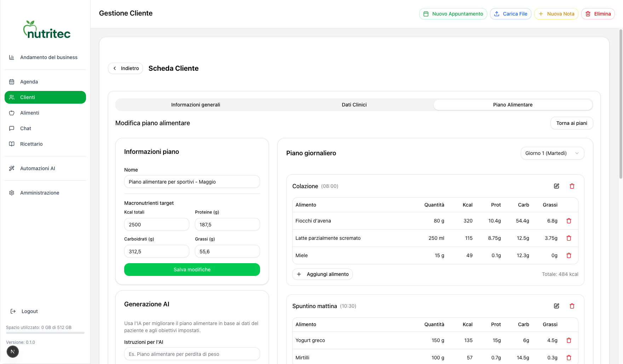Click the 'Mirtilli' food name

(302, 358)
